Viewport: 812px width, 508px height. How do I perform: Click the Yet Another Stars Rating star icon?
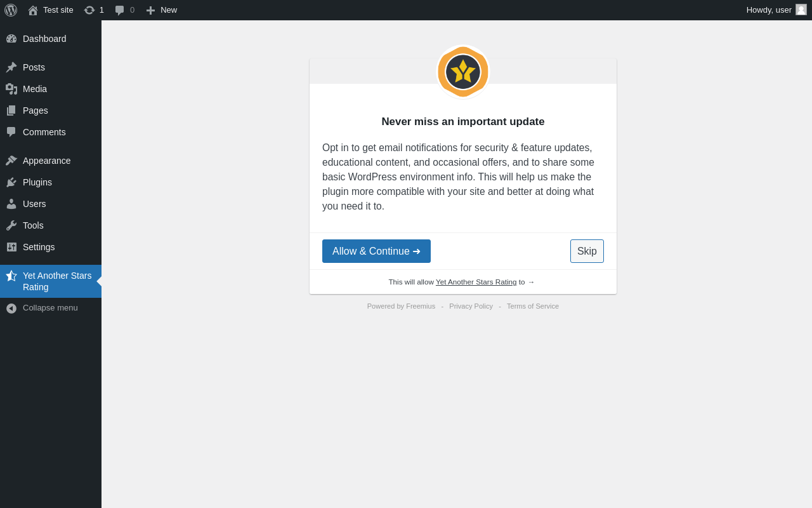(11, 276)
